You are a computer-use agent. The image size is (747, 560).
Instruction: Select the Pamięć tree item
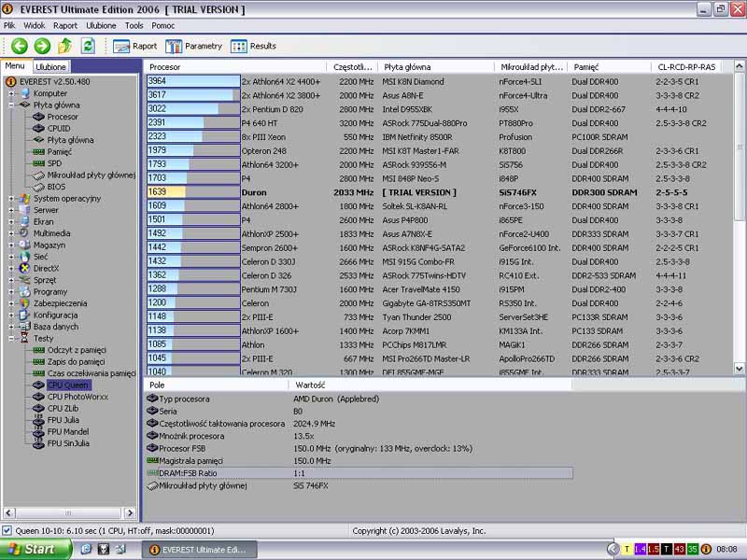59,152
